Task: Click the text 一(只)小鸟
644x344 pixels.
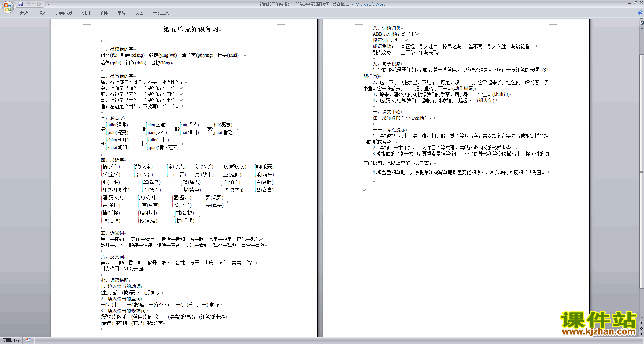Action: tap(111, 305)
